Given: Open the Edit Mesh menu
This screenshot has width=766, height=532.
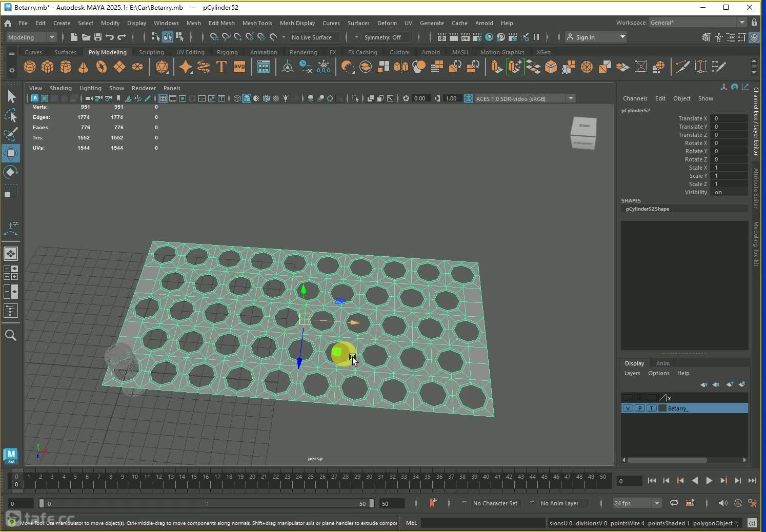Looking at the screenshot, I should 221,23.
